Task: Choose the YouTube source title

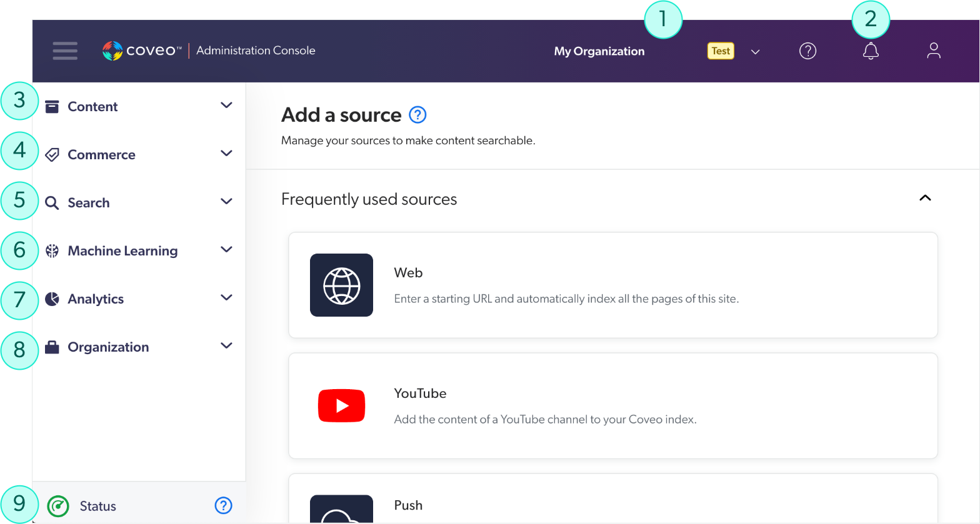Action: [420, 393]
